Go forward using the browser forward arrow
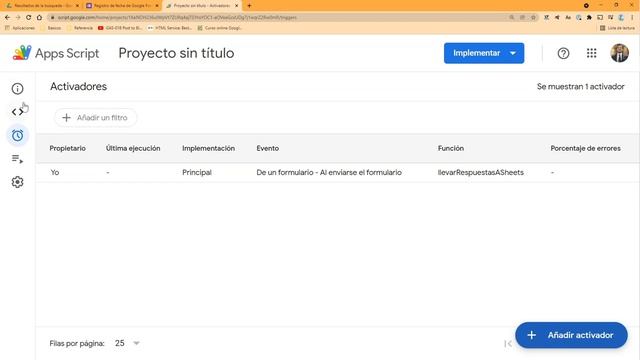 coord(18,18)
